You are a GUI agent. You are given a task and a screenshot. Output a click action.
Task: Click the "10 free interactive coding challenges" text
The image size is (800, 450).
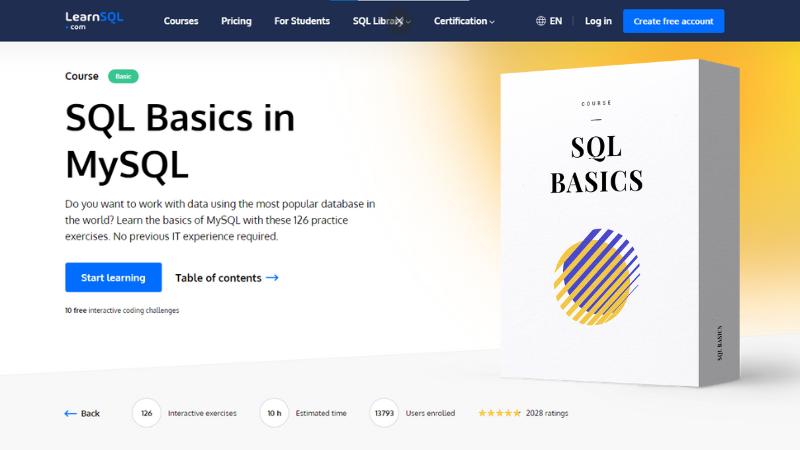[x=122, y=310]
